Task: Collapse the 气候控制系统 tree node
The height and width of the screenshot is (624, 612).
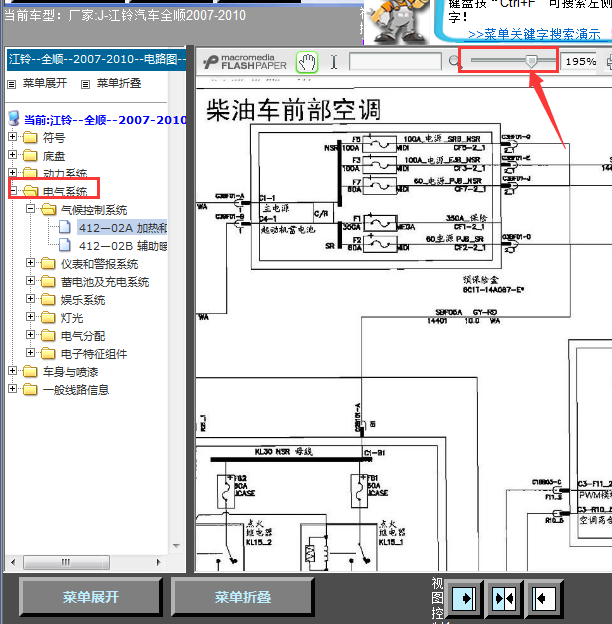Action: tap(30, 209)
